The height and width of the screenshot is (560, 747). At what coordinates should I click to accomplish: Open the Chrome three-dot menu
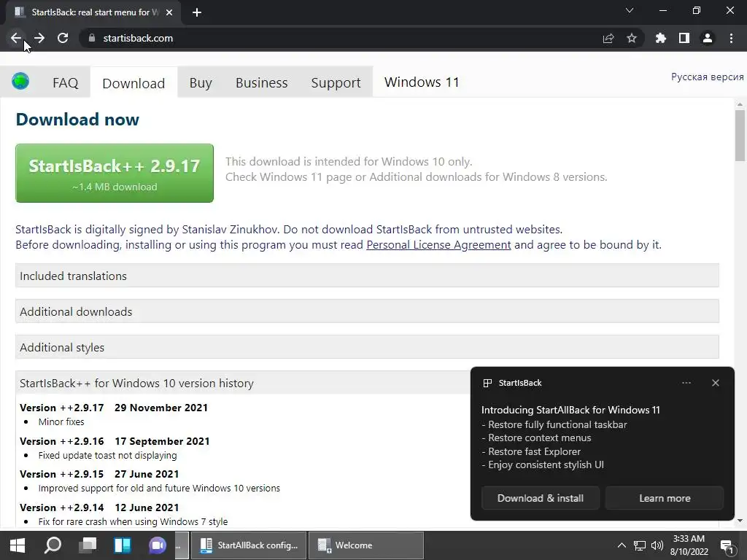pyautogui.click(x=731, y=38)
